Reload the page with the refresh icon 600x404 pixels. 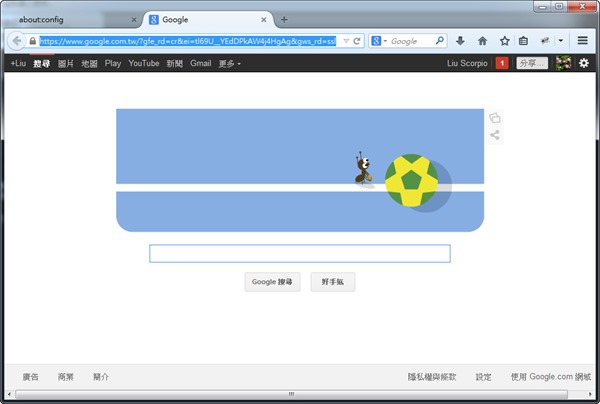pos(357,41)
